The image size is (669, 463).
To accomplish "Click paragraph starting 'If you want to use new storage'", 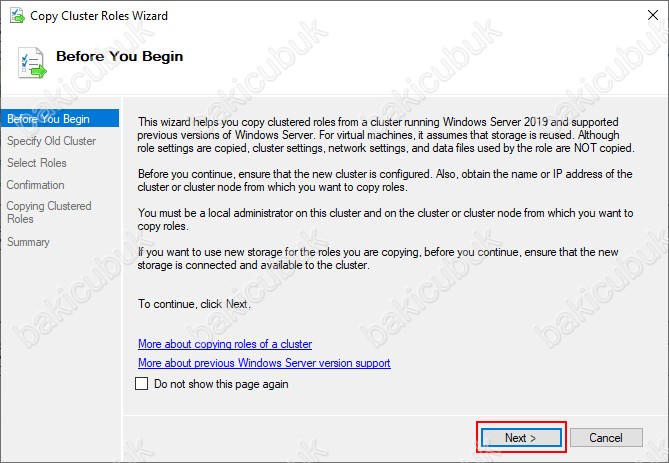I will click(378, 258).
